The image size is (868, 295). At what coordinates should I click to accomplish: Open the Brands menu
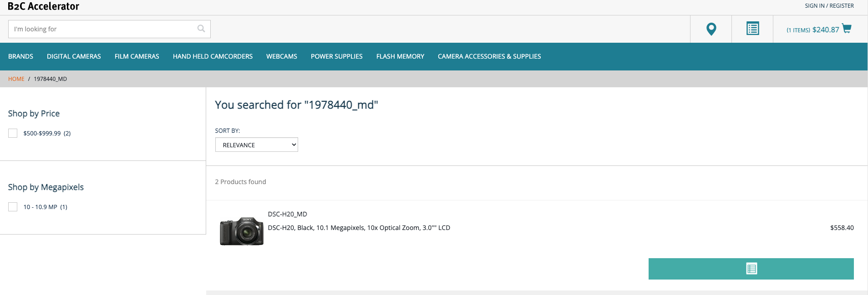20,56
